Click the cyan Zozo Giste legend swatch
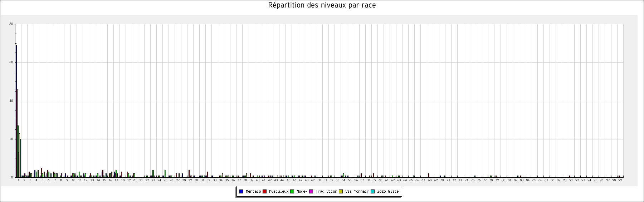 372,192
